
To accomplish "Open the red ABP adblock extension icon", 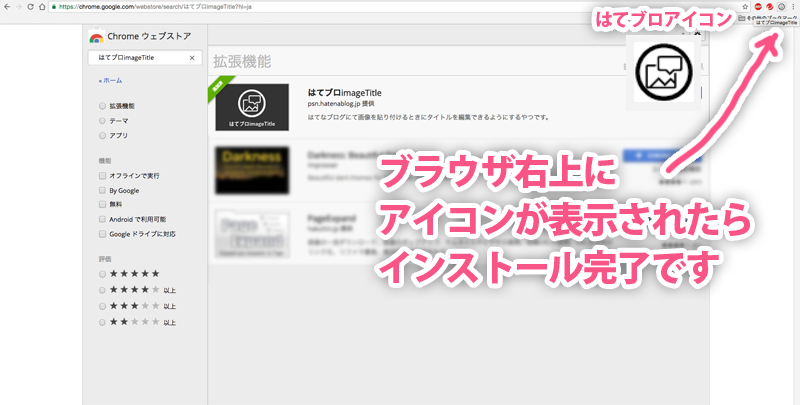I will [758, 7].
